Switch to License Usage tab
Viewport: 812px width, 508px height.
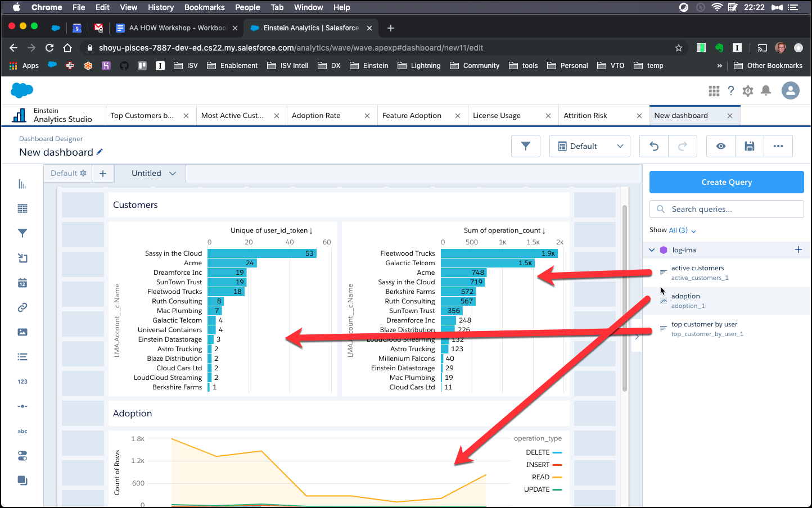(x=497, y=116)
